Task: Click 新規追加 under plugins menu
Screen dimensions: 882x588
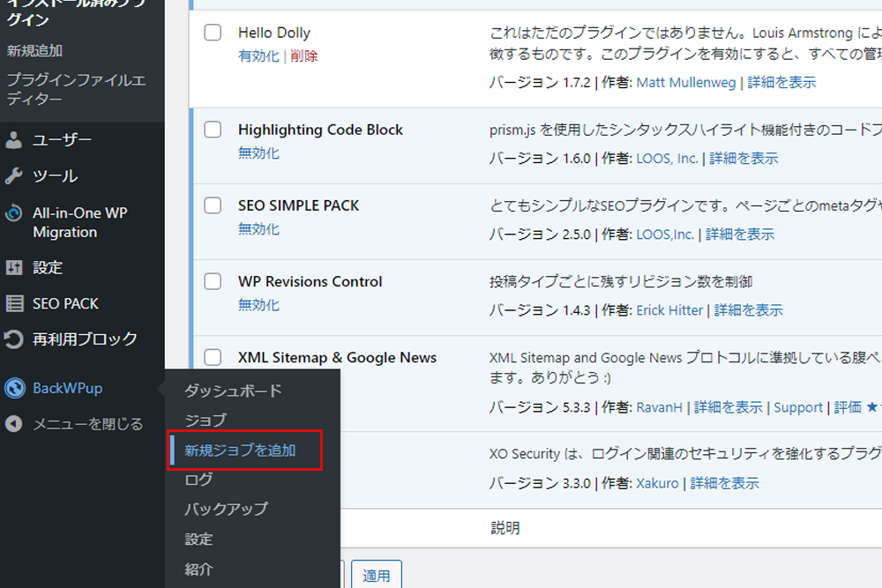Action: pos(35,50)
